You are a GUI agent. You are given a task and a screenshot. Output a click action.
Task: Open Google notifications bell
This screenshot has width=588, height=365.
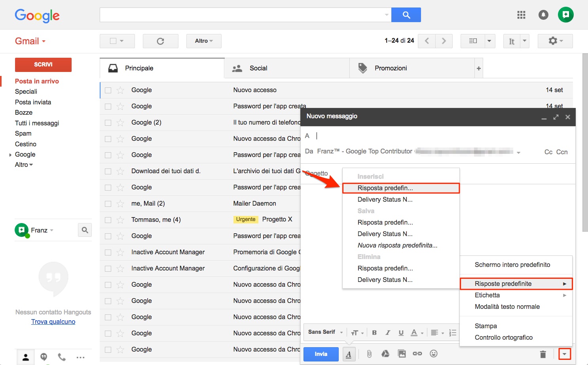click(543, 15)
